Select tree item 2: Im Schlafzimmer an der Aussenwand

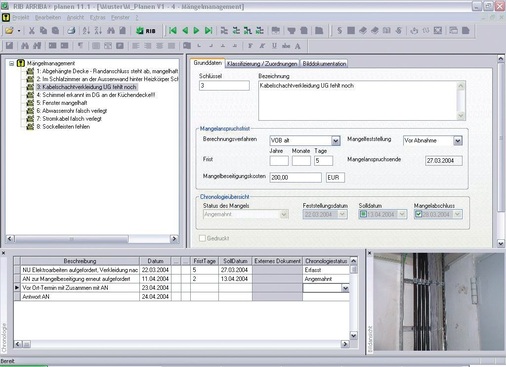coord(107,79)
